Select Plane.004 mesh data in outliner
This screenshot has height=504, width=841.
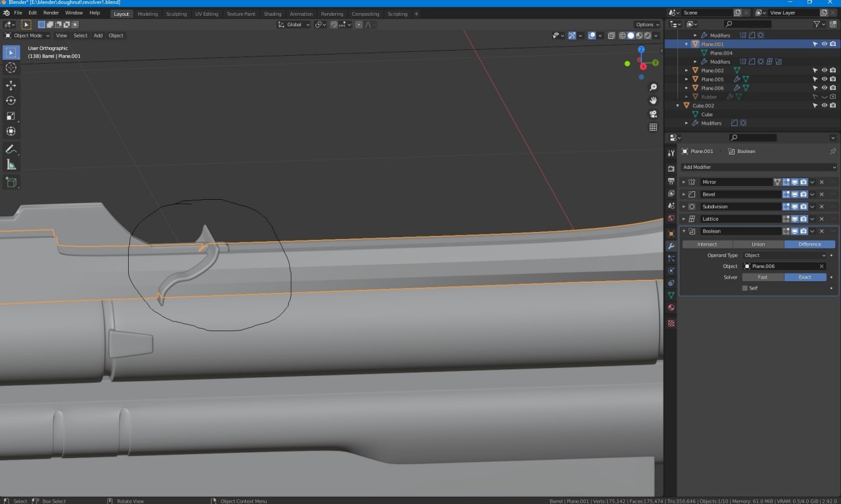(721, 53)
